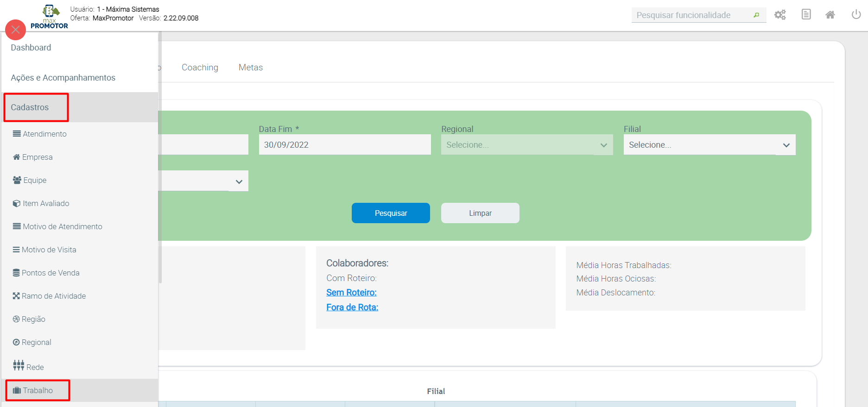Screen dimensions: 868x407
Task: Click the 'Com Roteiro:' label
Action: [351, 278]
